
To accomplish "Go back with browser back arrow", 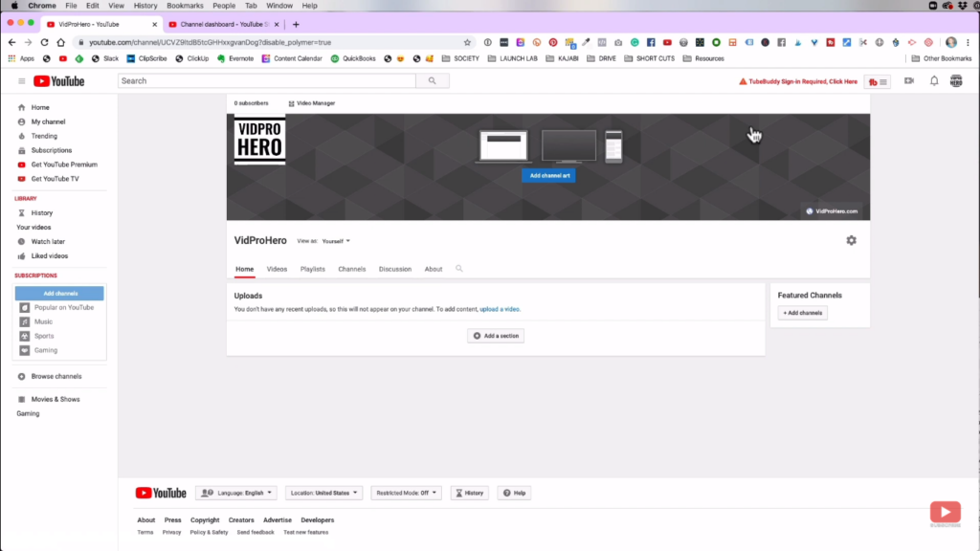I will (11, 42).
